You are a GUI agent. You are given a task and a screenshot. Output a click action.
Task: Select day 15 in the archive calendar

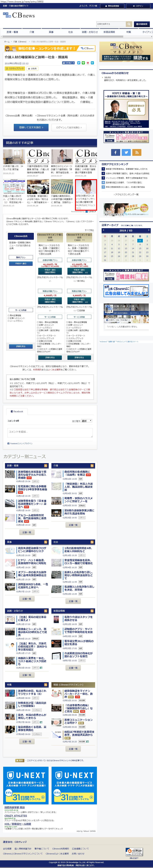(x=140, y=248)
